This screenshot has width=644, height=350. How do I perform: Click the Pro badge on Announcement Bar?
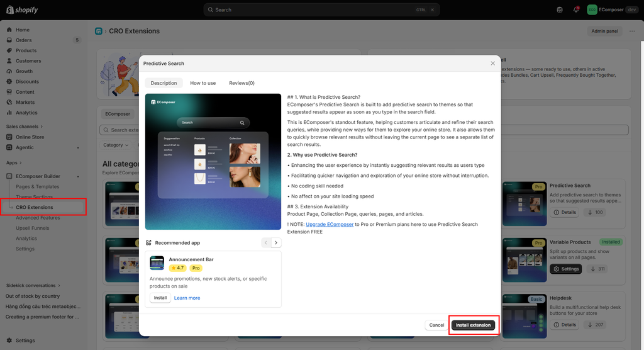[x=196, y=268]
